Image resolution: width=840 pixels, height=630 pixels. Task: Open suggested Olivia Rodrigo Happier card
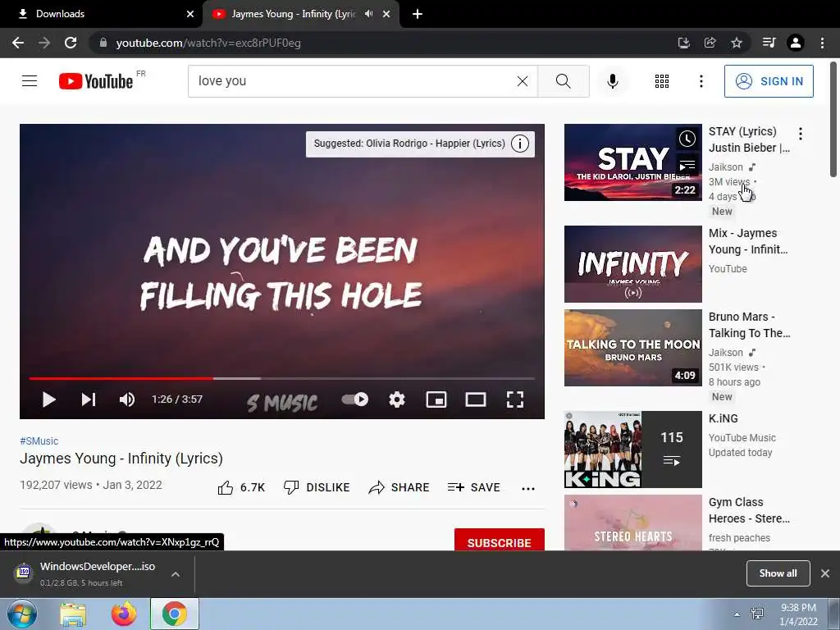tap(409, 144)
